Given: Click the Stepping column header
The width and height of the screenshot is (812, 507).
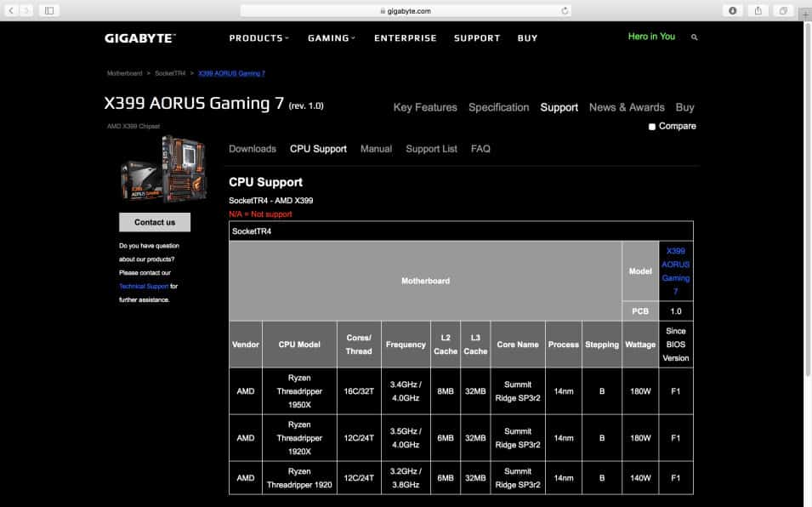Looking at the screenshot, I should pyautogui.click(x=602, y=345).
